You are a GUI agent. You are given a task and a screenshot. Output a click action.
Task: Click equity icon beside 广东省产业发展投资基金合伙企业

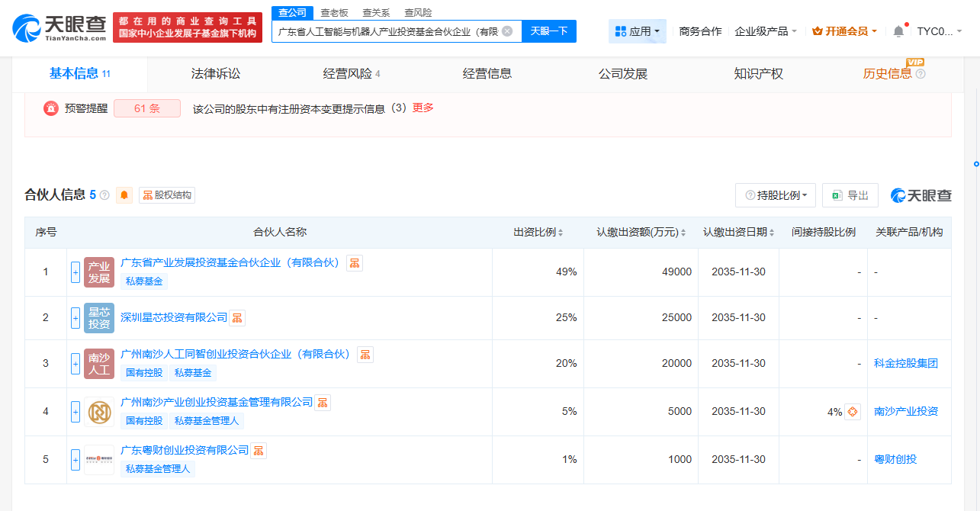click(355, 263)
